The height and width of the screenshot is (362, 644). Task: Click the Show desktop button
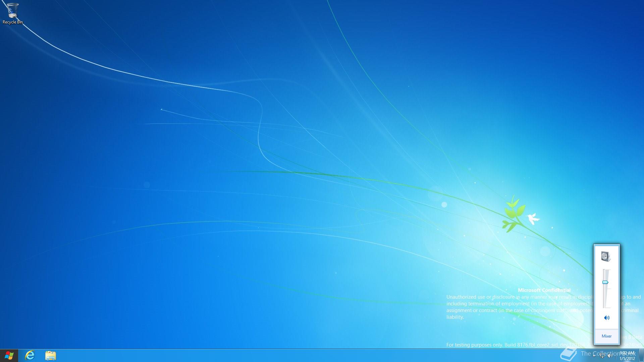[641, 356]
